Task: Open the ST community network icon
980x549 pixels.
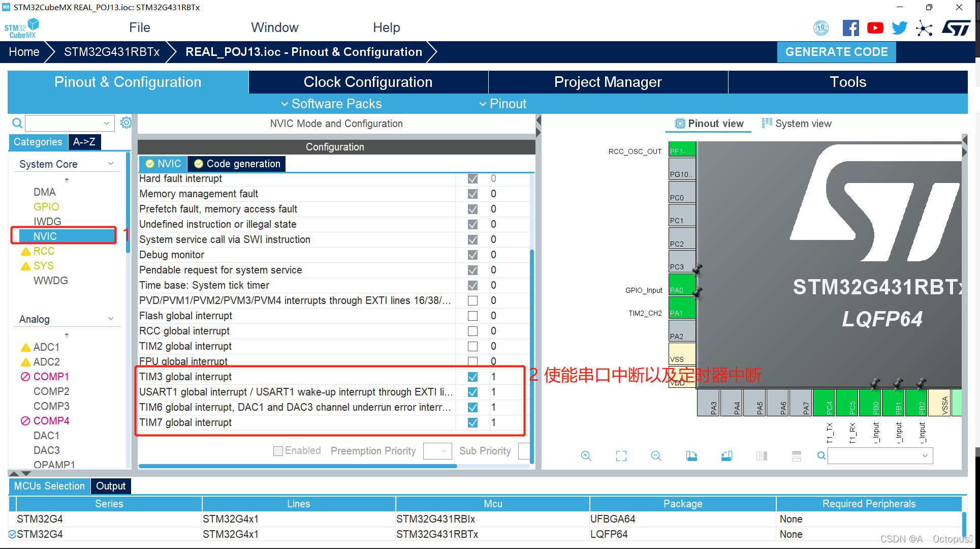Action: click(924, 28)
